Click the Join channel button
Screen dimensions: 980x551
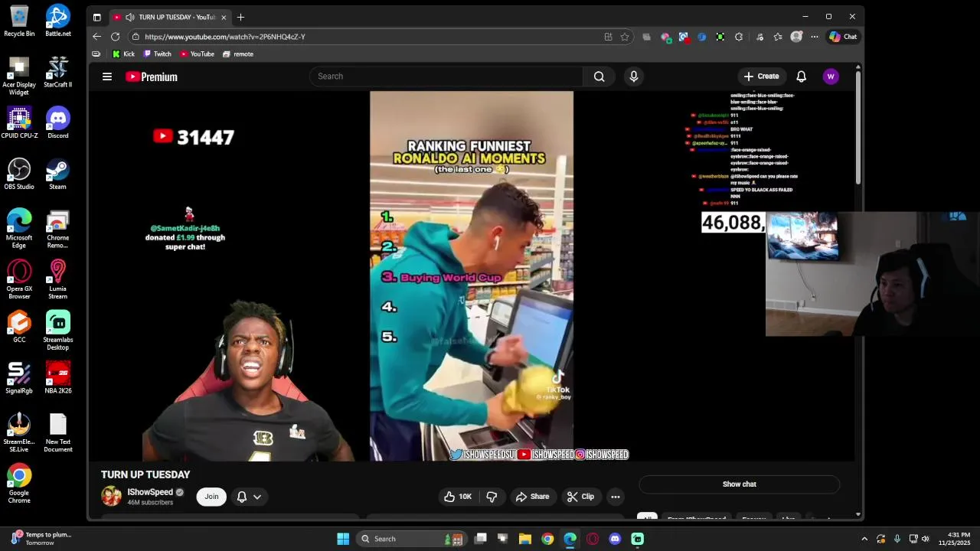[x=211, y=497]
